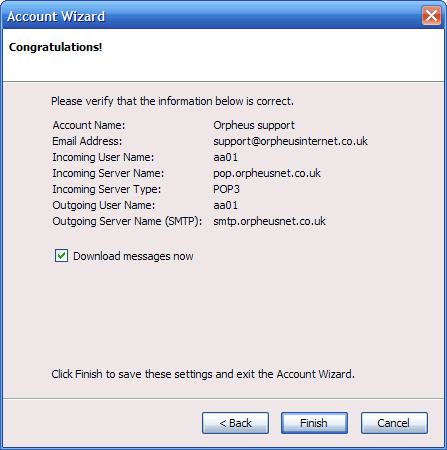
Task: Close the wizard with the red X
Action: [x=431, y=15]
